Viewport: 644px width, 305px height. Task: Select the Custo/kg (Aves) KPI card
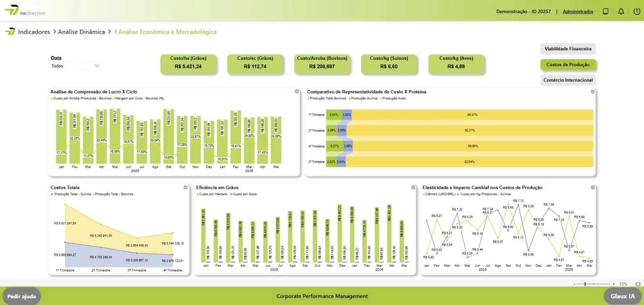click(456, 64)
